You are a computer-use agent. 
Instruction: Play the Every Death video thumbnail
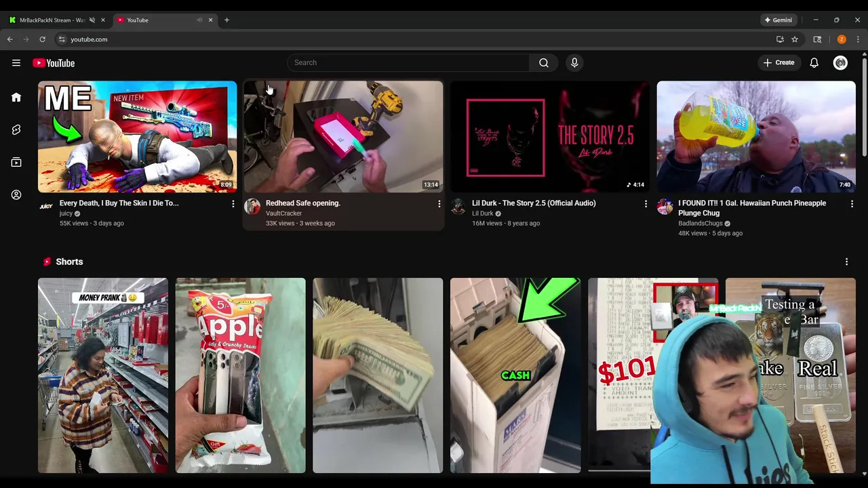coord(137,137)
